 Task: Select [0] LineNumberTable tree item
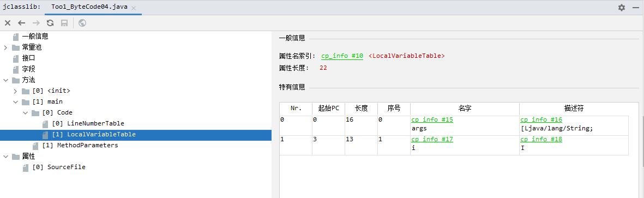pyautogui.click(x=88, y=123)
